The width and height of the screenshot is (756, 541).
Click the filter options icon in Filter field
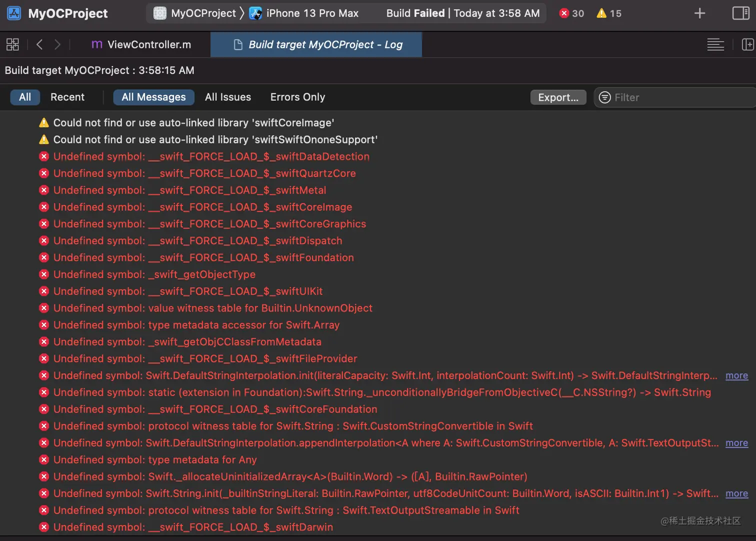point(604,97)
